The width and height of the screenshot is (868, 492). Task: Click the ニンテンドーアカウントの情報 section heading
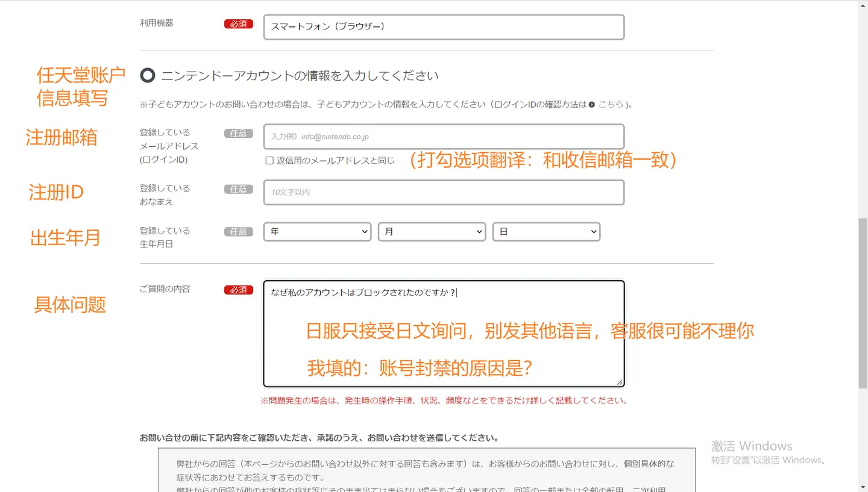300,76
